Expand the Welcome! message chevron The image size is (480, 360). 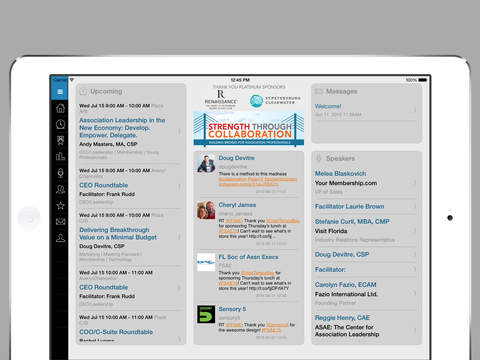click(x=415, y=110)
